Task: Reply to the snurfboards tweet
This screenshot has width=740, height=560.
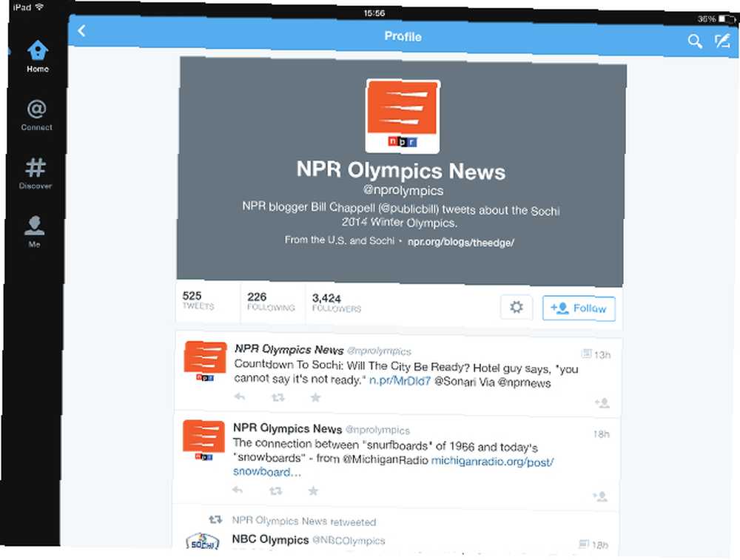Action: click(x=238, y=490)
